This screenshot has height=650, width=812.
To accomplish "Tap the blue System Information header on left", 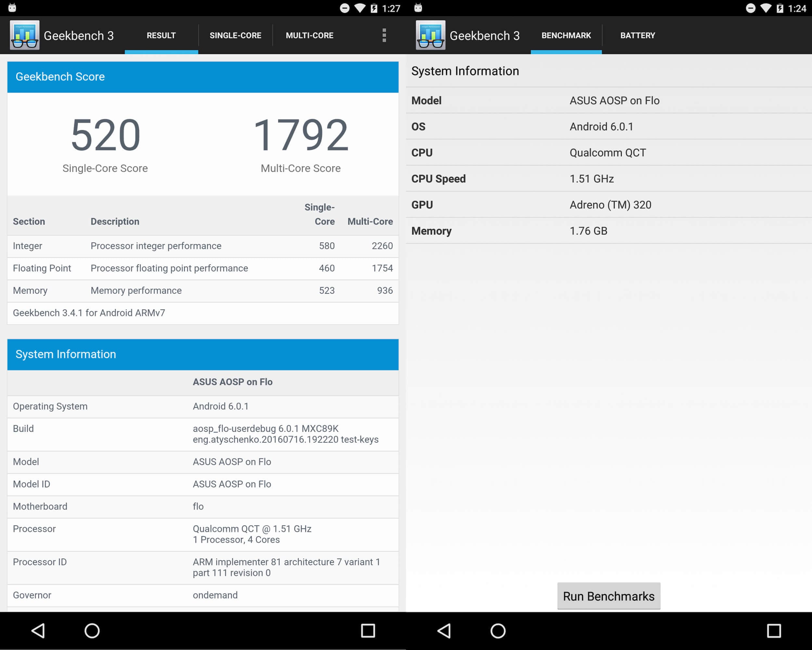I will (203, 354).
